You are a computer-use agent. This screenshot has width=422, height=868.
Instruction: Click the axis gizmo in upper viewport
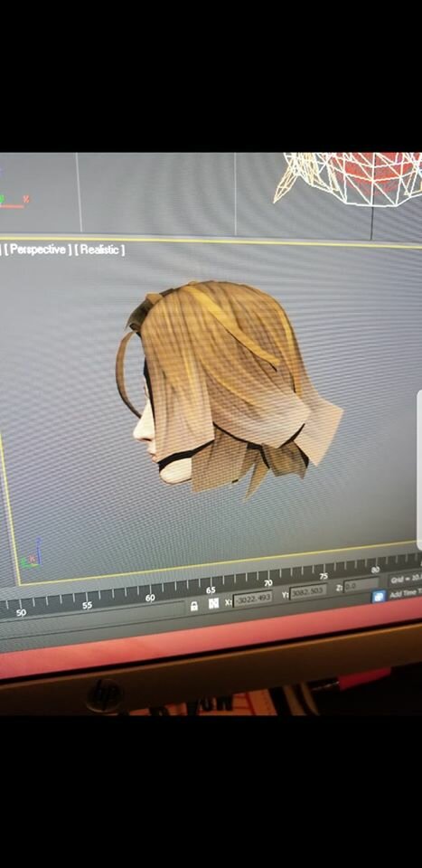pyautogui.click(x=13, y=201)
